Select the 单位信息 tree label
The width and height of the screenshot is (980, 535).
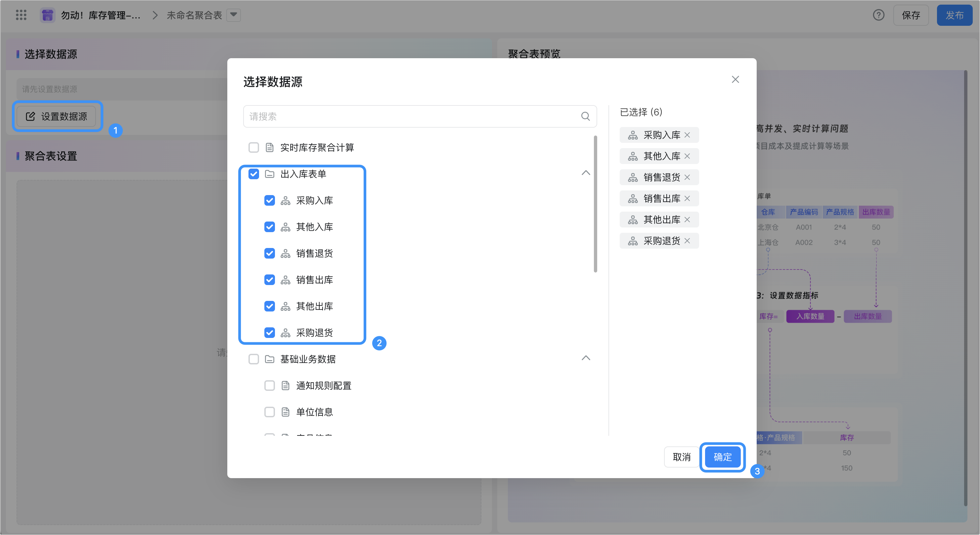(x=314, y=412)
